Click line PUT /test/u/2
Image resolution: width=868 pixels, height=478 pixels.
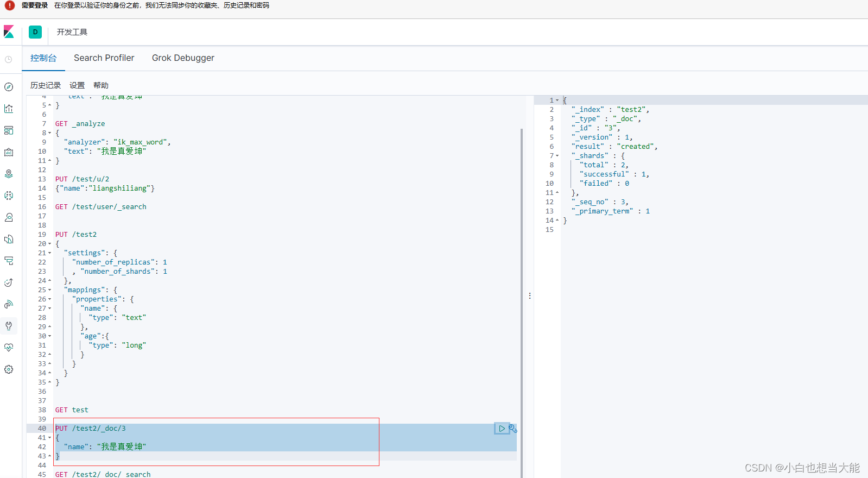(82, 179)
